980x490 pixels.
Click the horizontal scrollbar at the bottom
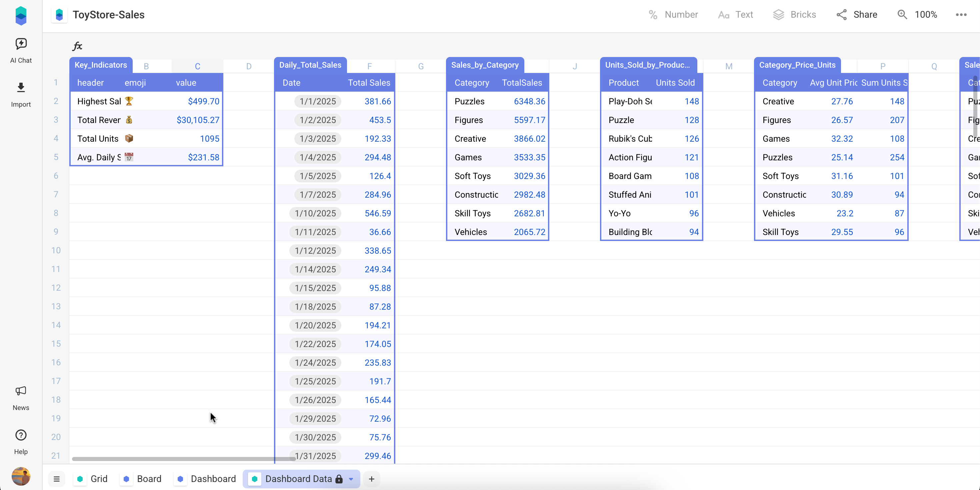[x=183, y=459]
